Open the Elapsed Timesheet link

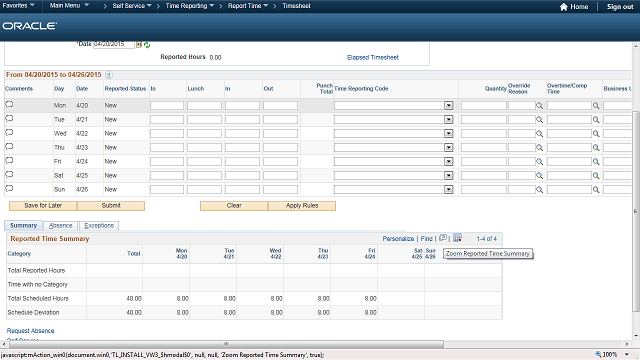373,58
